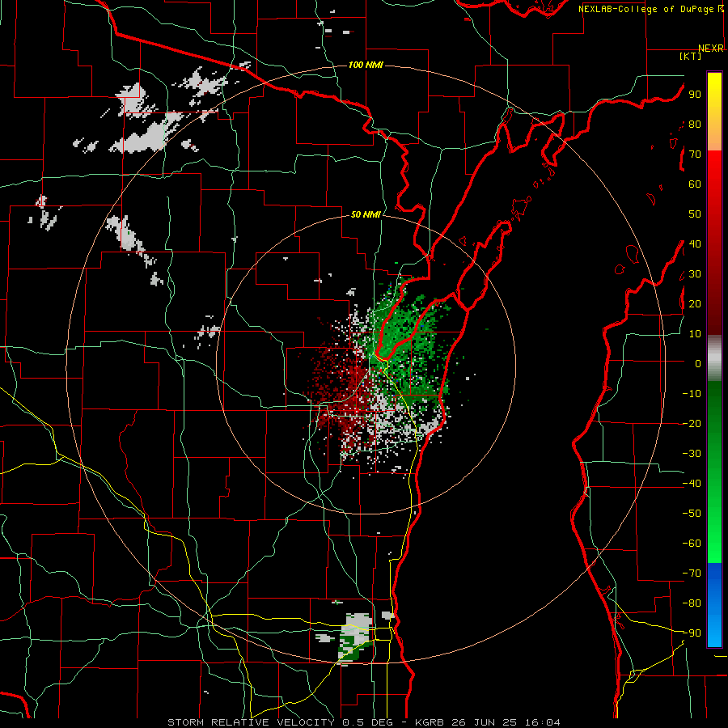The image size is (728, 728).
Task: Click the 0 value on velocity scale
Action: (x=698, y=363)
